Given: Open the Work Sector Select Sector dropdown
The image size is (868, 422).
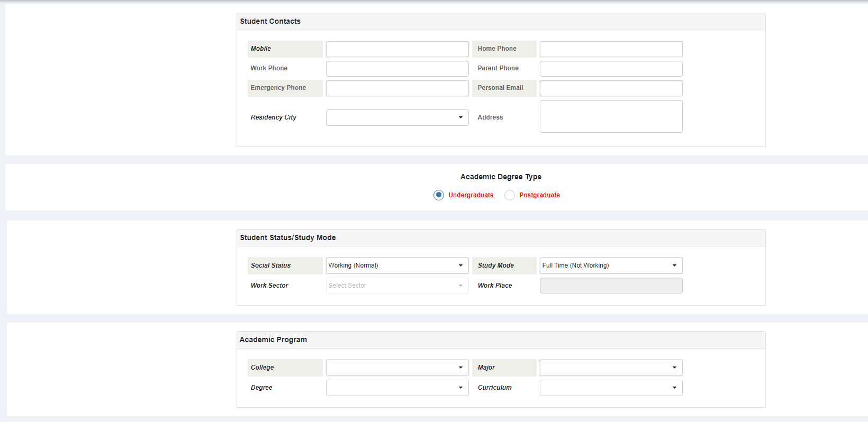Looking at the screenshot, I should 397,286.
